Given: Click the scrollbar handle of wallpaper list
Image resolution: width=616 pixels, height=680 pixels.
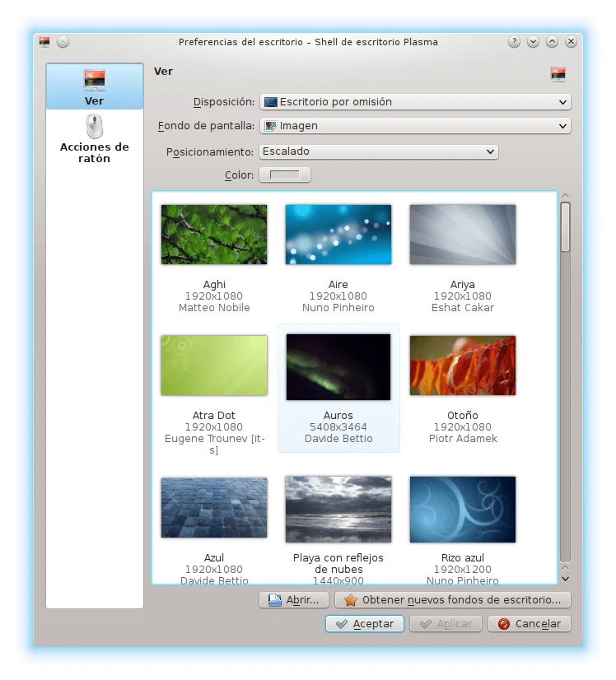Looking at the screenshot, I should click(x=565, y=227).
